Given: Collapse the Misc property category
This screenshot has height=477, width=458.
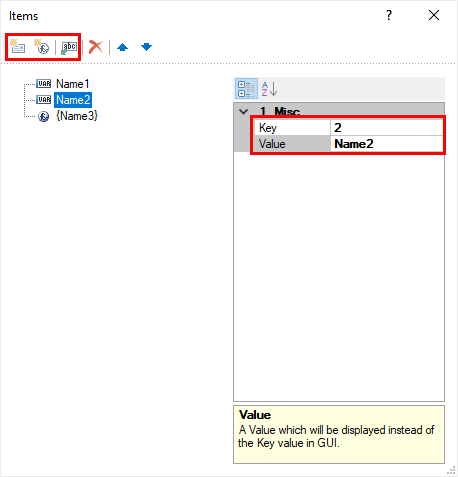Looking at the screenshot, I should click(x=244, y=112).
